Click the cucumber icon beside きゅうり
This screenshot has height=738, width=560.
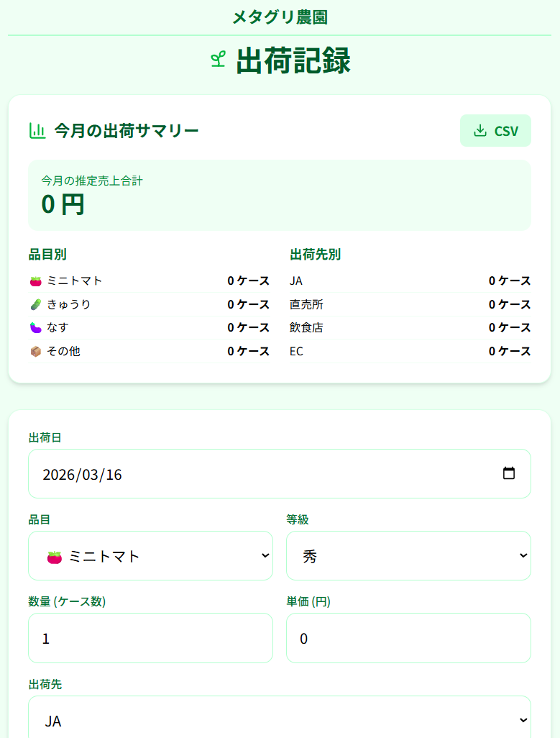click(x=37, y=304)
